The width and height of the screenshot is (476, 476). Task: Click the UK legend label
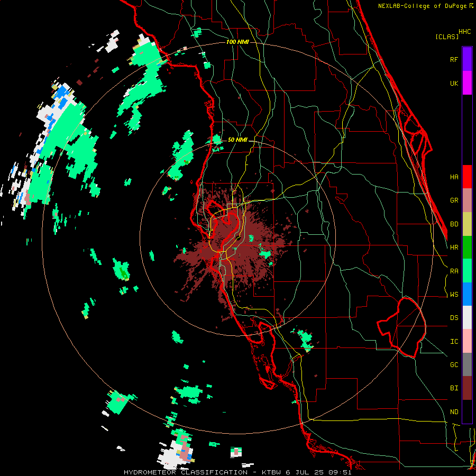454,83
